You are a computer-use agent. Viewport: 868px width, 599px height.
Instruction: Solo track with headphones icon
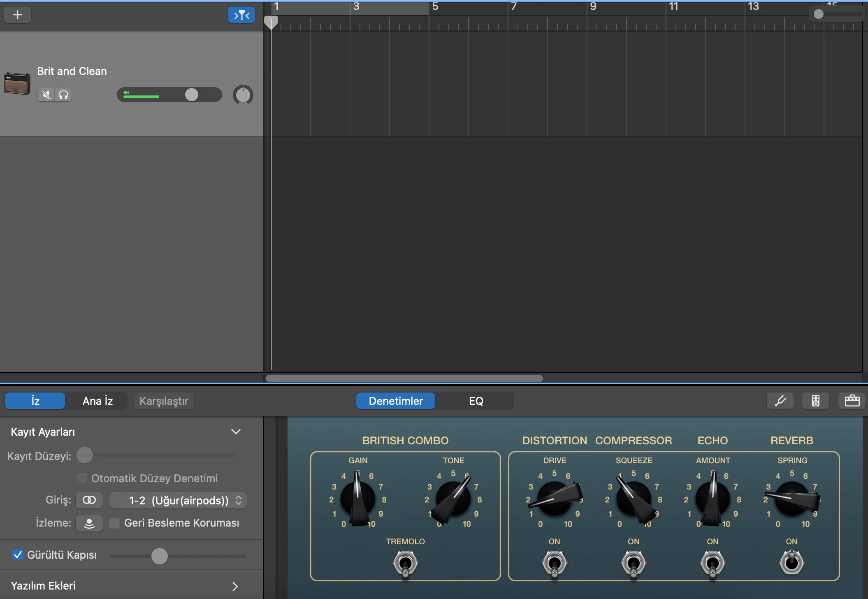point(63,95)
